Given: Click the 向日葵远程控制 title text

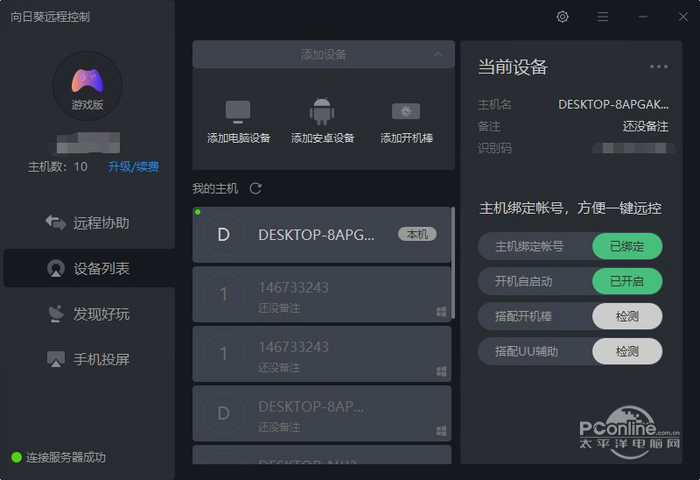Looking at the screenshot, I should (x=50, y=17).
